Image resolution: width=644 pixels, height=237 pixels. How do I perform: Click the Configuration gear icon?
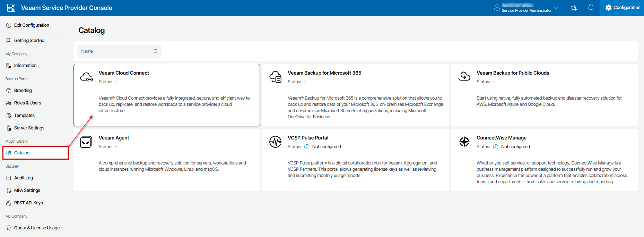pyautogui.click(x=608, y=8)
